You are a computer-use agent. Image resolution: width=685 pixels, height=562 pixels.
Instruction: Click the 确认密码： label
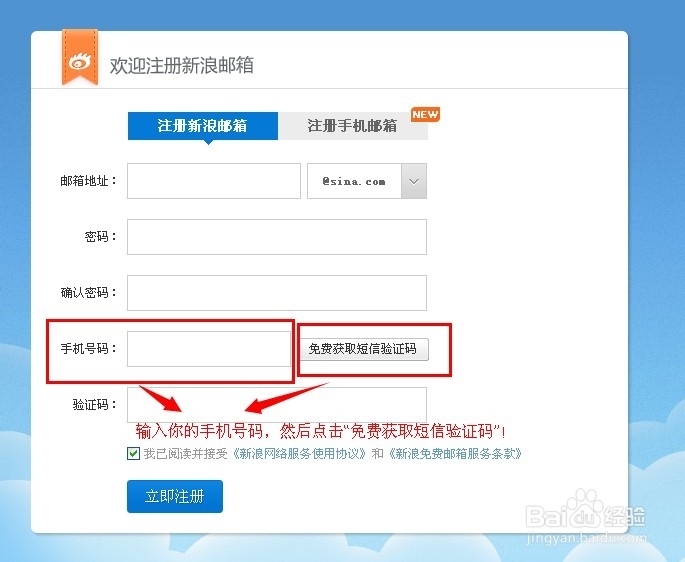[x=89, y=292]
